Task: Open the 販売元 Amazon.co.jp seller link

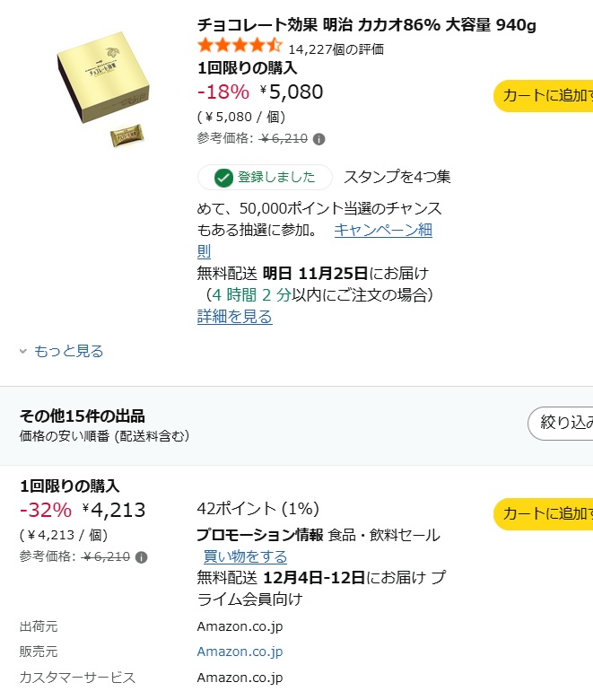Action: (240, 652)
